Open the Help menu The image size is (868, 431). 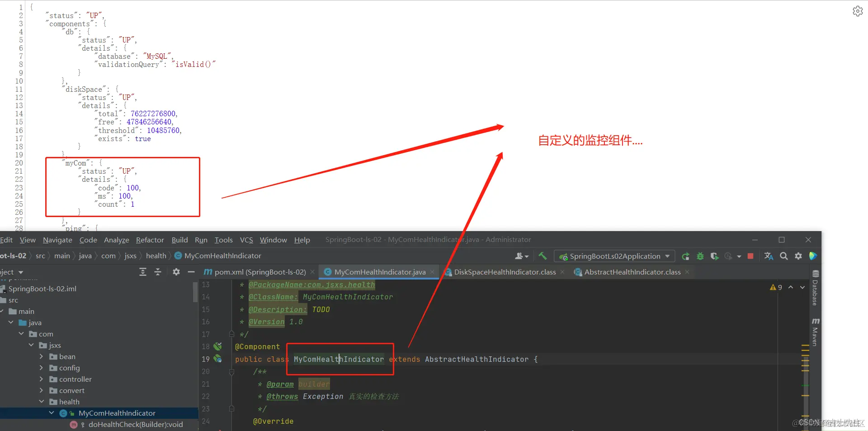(x=302, y=240)
